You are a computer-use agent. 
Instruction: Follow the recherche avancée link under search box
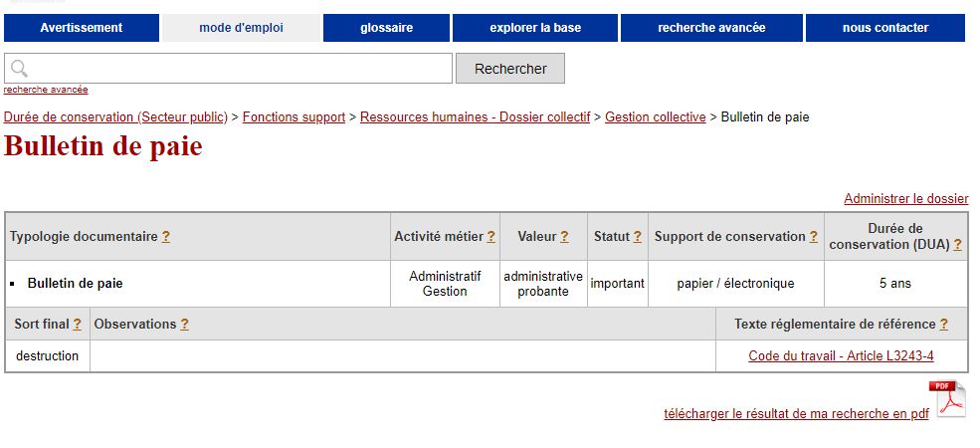click(46, 90)
